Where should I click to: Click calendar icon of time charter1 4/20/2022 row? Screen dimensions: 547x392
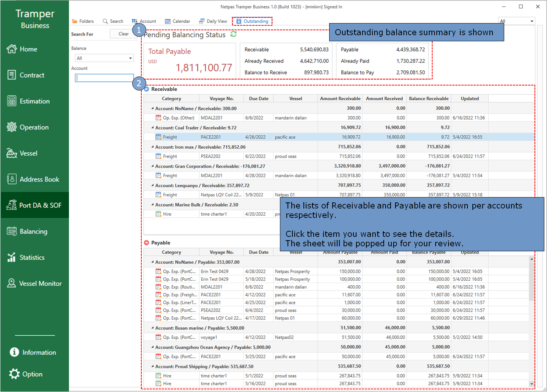point(158,214)
